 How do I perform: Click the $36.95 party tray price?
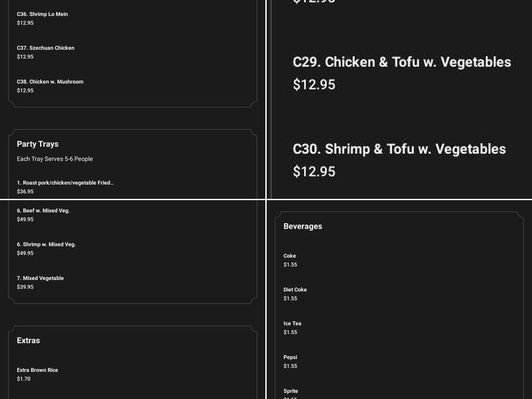coord(25,192)
